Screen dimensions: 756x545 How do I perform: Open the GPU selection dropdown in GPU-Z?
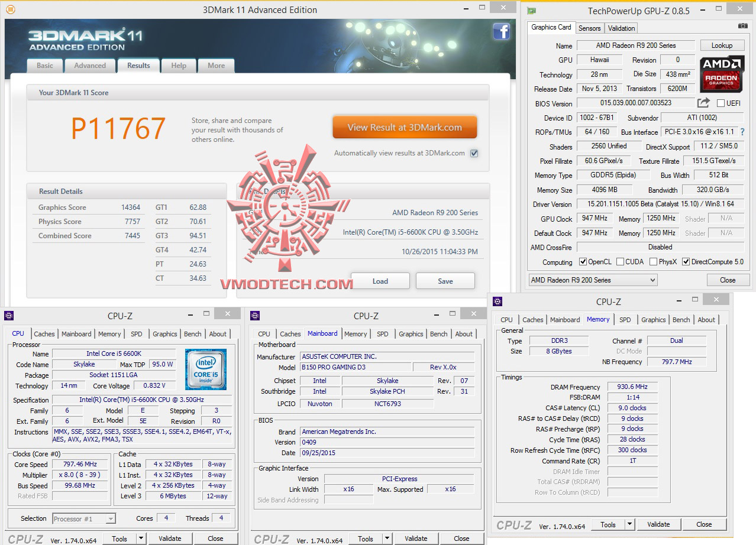coord(593,280)
